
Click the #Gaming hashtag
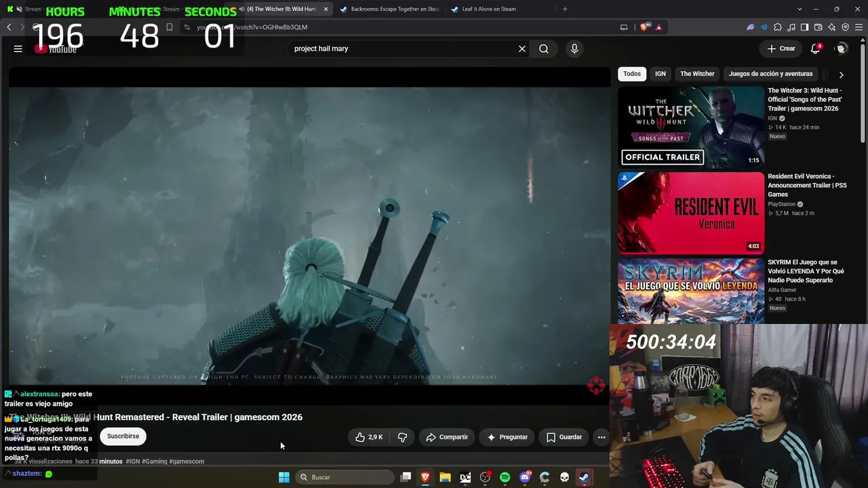tap(155, 462)
